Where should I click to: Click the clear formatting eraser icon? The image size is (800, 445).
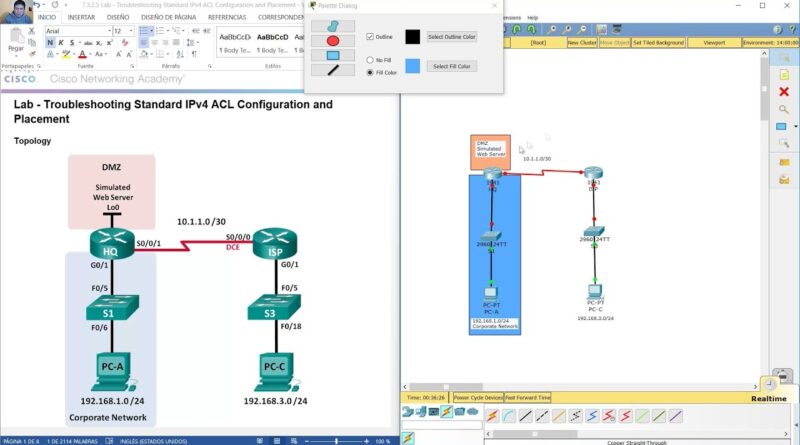click(x=125, y=43)
